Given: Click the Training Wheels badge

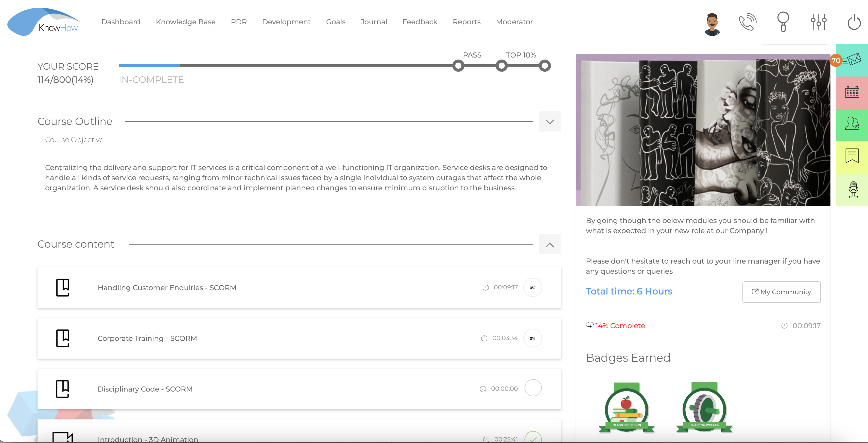Looking at the screenshot, I should coord(704,408).
